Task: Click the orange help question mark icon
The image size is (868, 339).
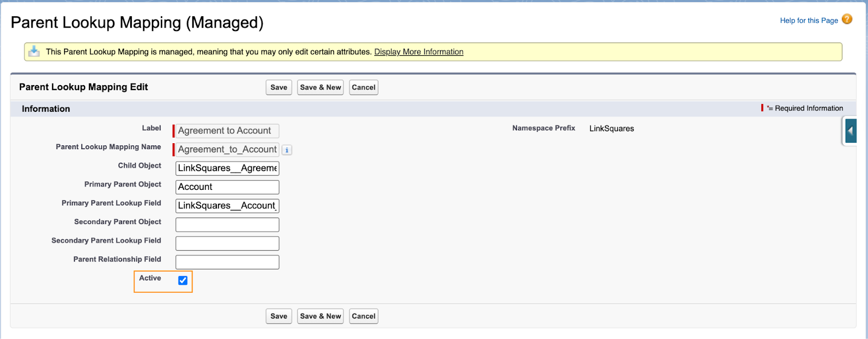Action: pyautogui.click(x=847, y=20)
